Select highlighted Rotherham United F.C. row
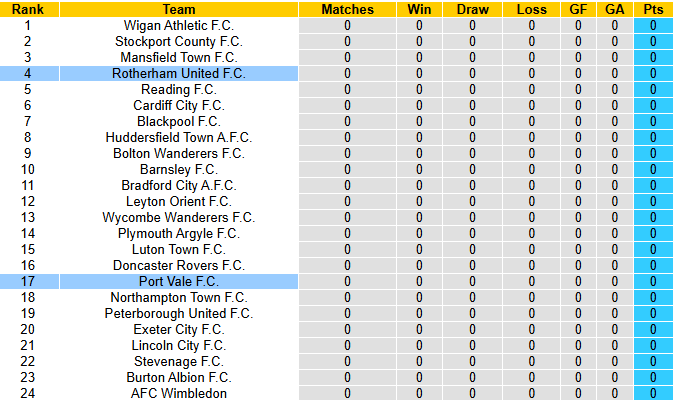Image resolution: width=673 pixels, height=400 pixels. click(x=179, y=73)
